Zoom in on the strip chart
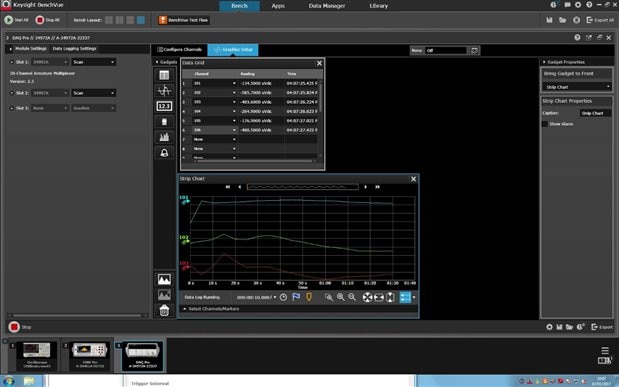The width and height of the screenshot is (619, 387). (x=340, y=297)
